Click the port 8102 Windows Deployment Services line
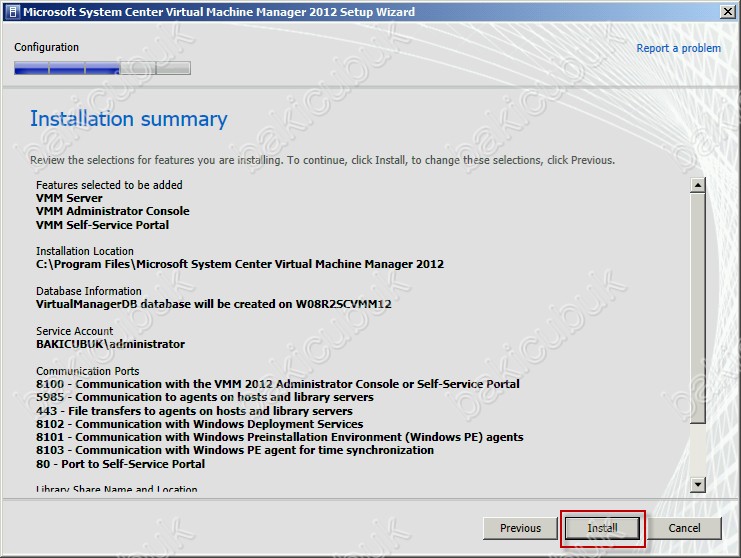The image size is (741, 558). tap(199, 424)
